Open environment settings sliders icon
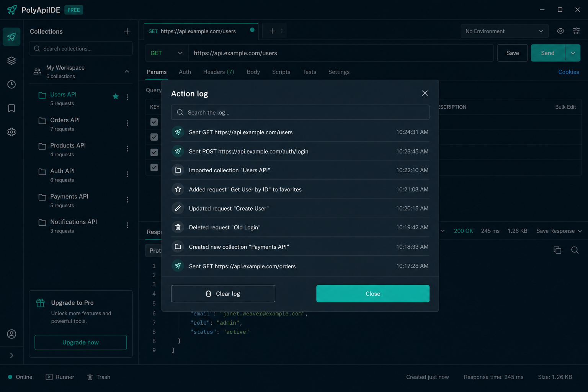The image size is (588, 392). tap(576, 31)
